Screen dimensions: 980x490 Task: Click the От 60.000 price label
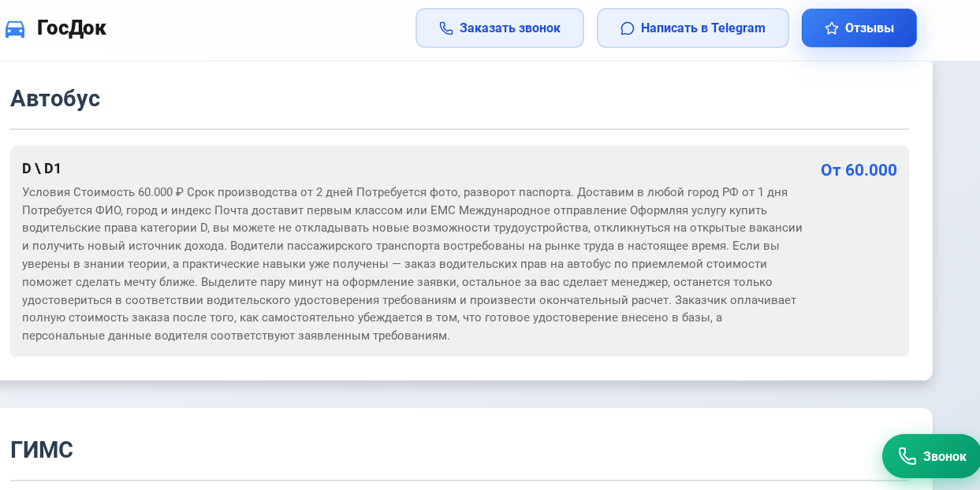[859, 170]
